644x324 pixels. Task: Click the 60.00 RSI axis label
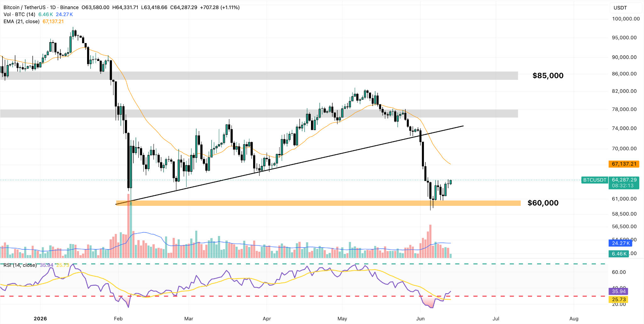click(619, 272)
